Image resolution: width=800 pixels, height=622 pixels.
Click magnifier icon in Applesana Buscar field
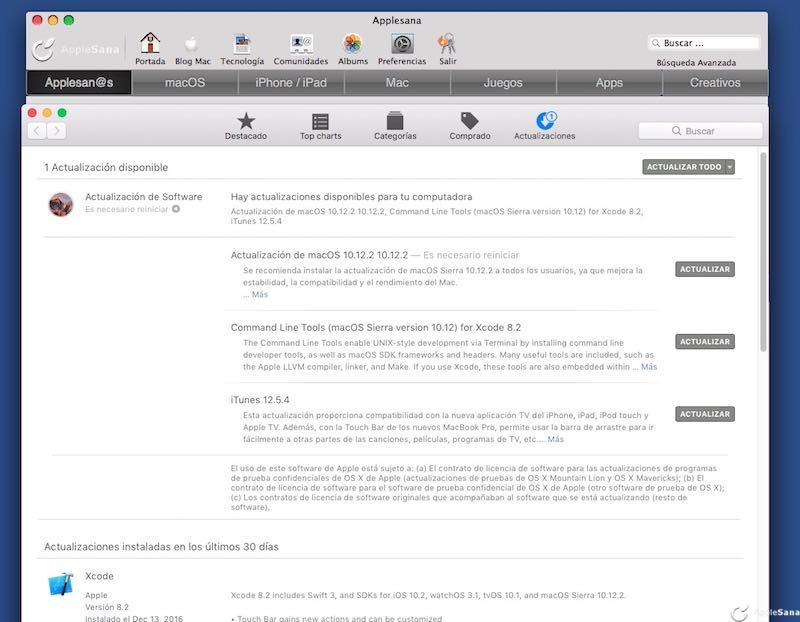[x=656, y=43]
